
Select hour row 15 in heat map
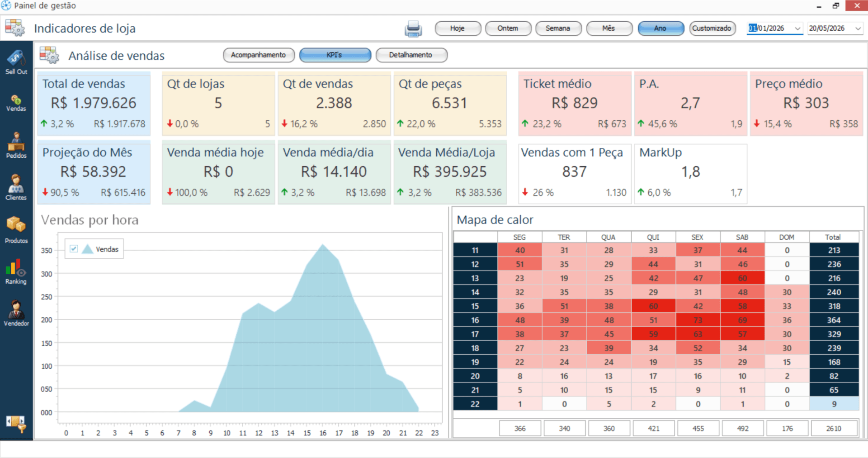[475, 306]
